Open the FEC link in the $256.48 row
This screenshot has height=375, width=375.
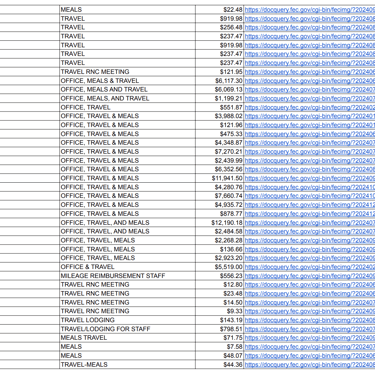[x=310, y=27]
